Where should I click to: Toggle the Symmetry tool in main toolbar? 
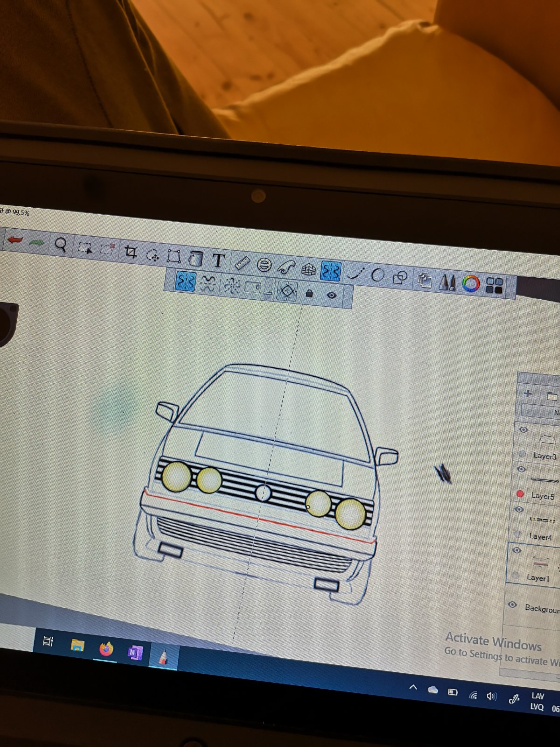[x=330, y=271]
